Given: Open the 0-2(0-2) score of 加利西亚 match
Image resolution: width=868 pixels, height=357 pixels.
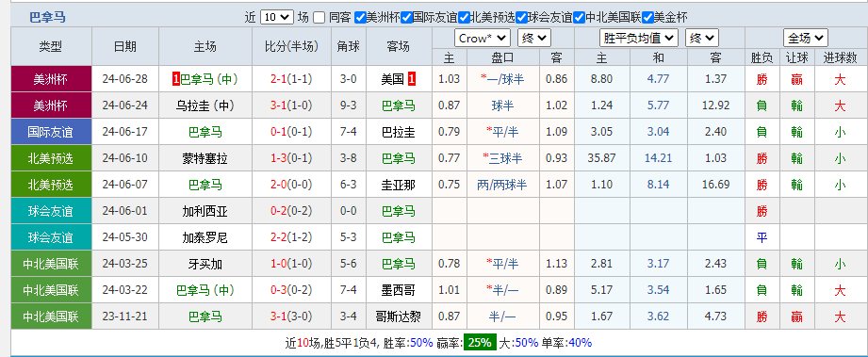Looking at the screenshot, I should pos(291,211).
